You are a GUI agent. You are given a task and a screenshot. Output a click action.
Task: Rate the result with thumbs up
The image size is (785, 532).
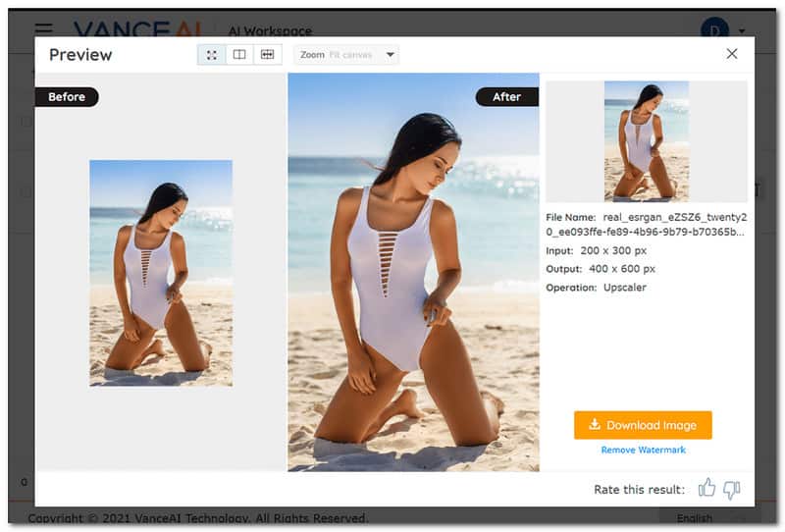point(706,488)
